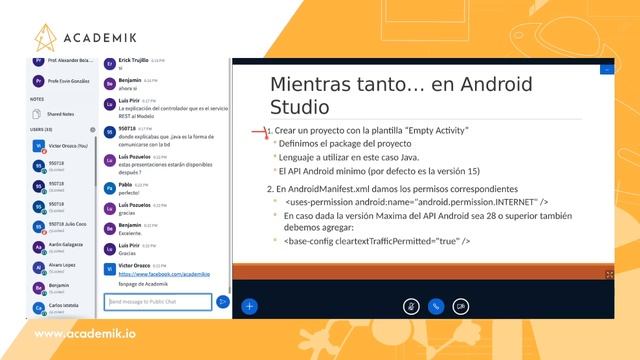
Task: Select user Benjamin in the user list
Action: [62, 288]
